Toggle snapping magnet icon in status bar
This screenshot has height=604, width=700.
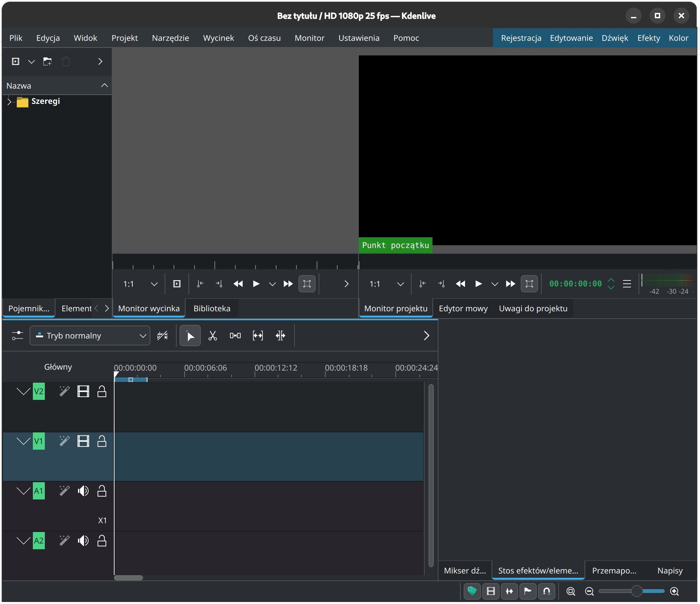[x=546, y=591]
